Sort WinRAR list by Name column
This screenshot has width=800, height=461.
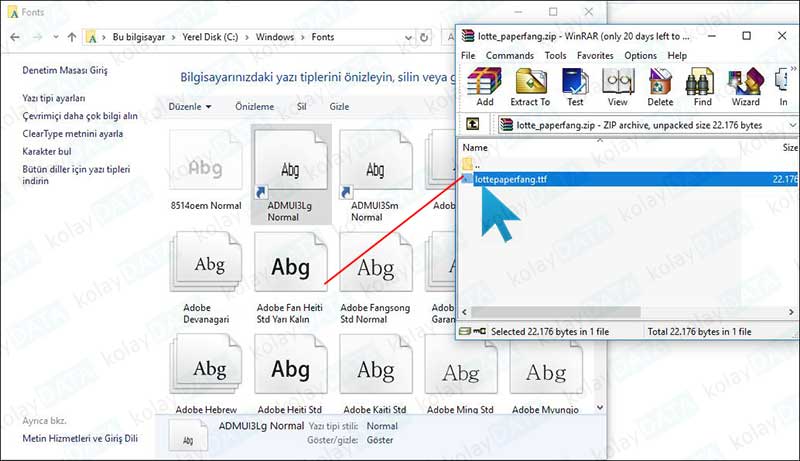[x=475, y=147]
